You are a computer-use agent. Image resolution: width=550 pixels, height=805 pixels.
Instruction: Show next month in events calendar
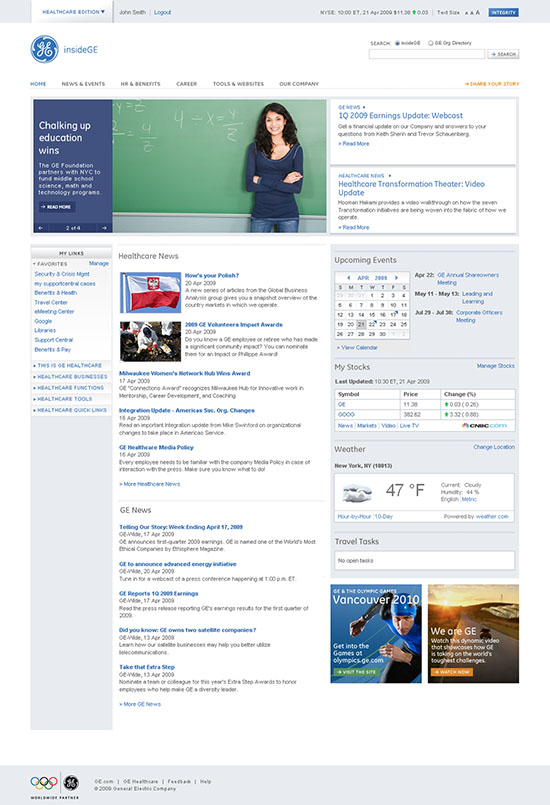coord(396,278)
